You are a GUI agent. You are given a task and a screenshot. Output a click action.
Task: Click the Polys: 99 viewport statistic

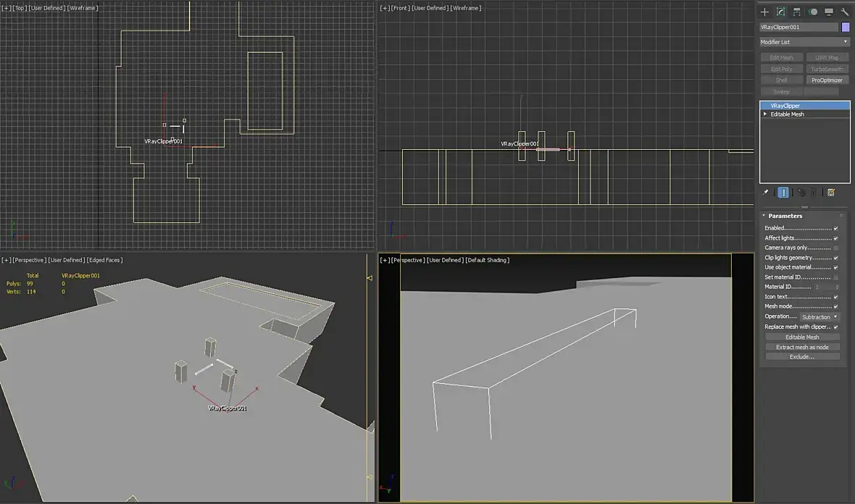(x=20, y=284)
